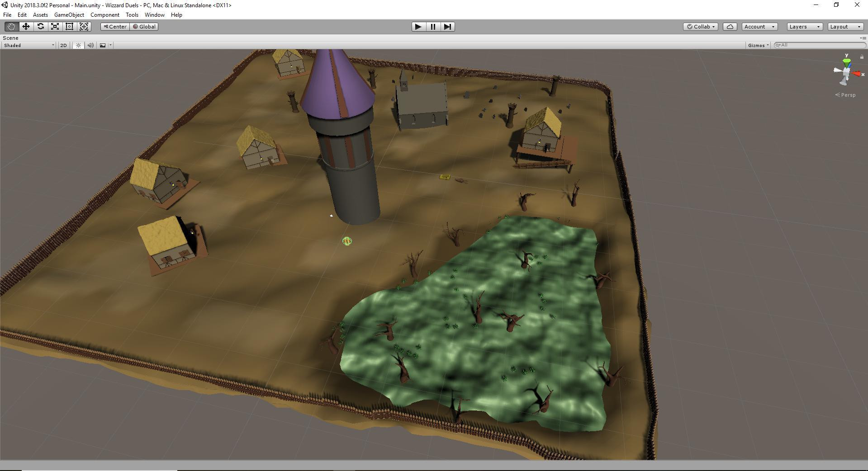The height and width of the screenshot is (471, 868).
Task: Open the Window menu
Action: coord(154,15)
